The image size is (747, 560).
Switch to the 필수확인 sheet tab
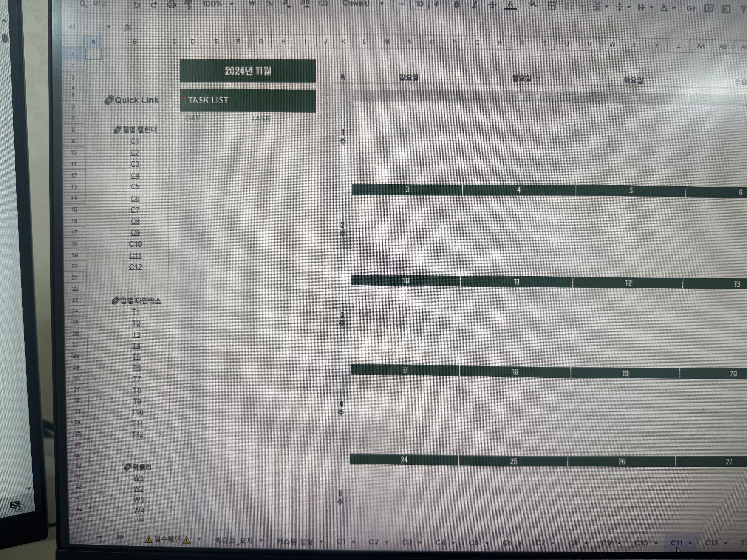(168, 539)
